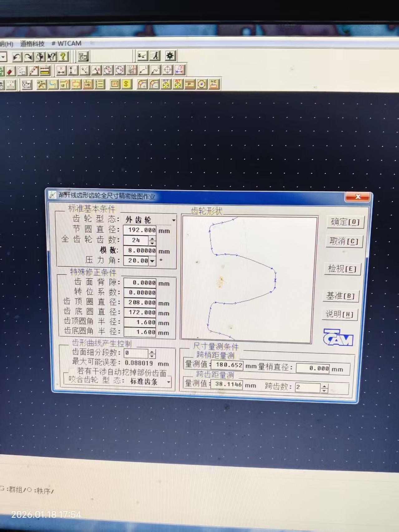Increase 全齿轮齿数 with the up spinner arrow
Viewport: 399px width, 532px height.
152,238
